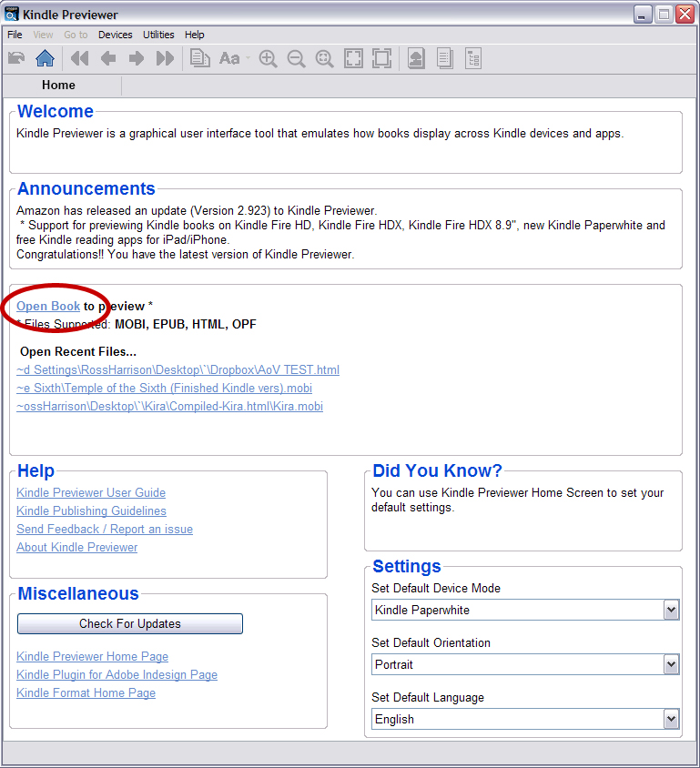Click the Aa font size icon

[x=229, y=58]
